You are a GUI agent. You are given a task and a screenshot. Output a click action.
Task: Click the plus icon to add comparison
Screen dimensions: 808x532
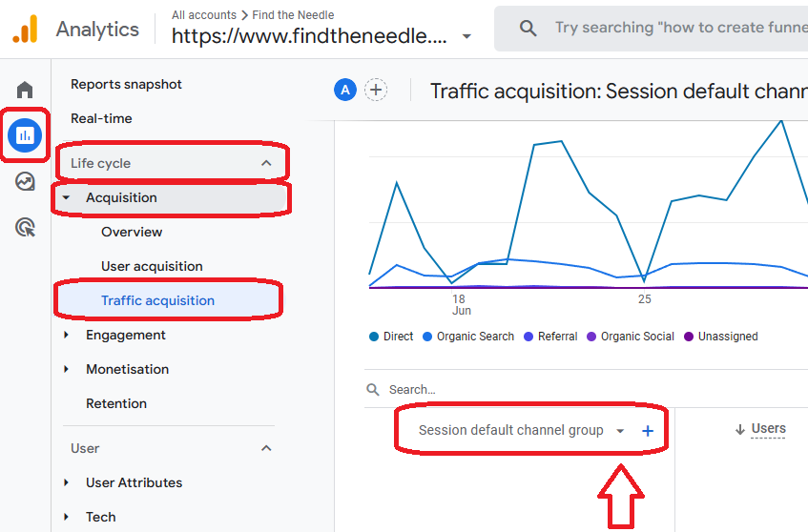pyautogui.click(x=376, y=91)
